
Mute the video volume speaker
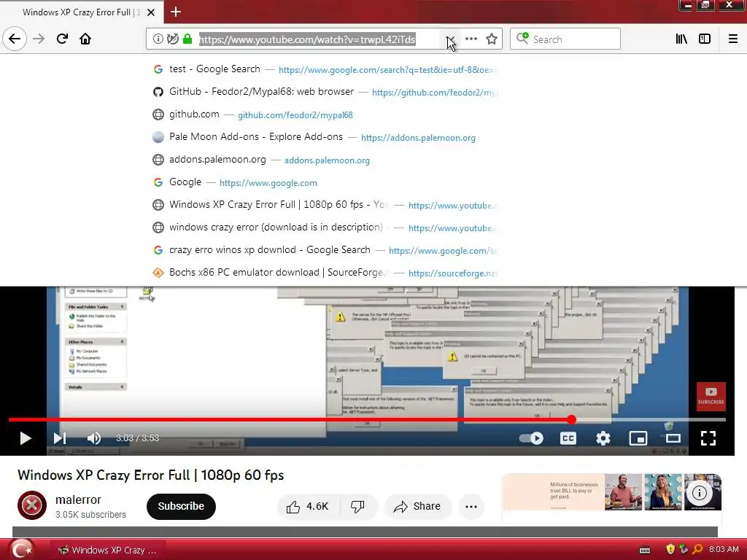[x=93, y=438]
